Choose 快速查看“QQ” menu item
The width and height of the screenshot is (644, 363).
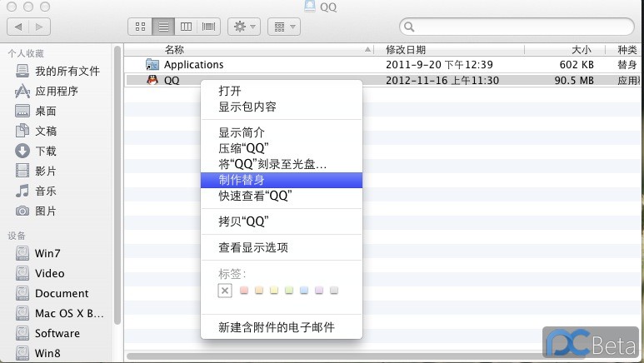click(x=282, y=196)
